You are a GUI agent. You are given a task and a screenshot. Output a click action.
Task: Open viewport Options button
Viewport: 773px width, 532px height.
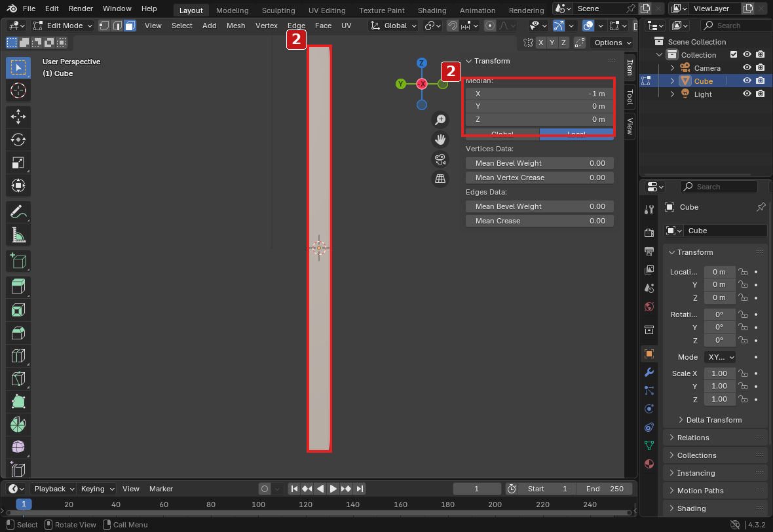[613, 43]
